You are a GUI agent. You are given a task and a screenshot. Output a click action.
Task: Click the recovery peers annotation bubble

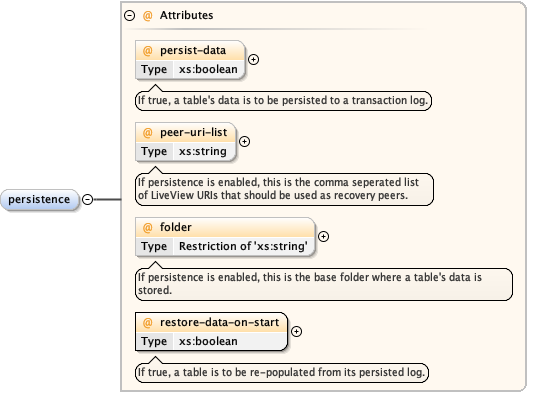click(x=284, y=189)
